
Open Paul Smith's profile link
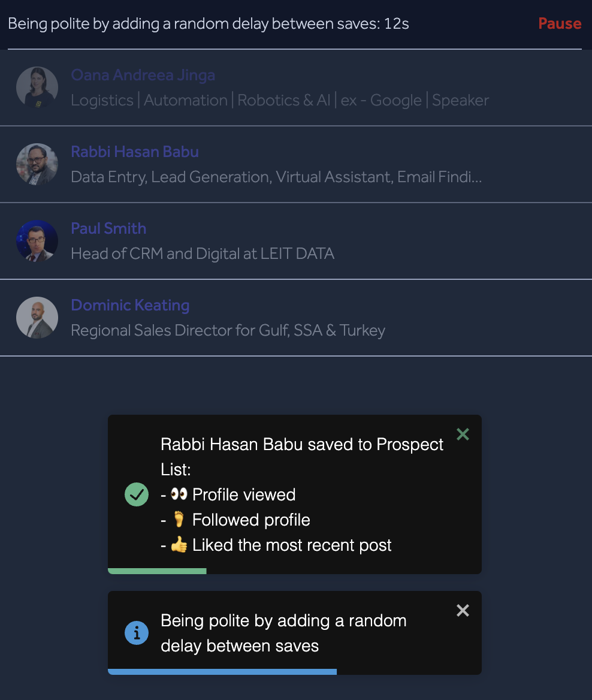[108, 228]
